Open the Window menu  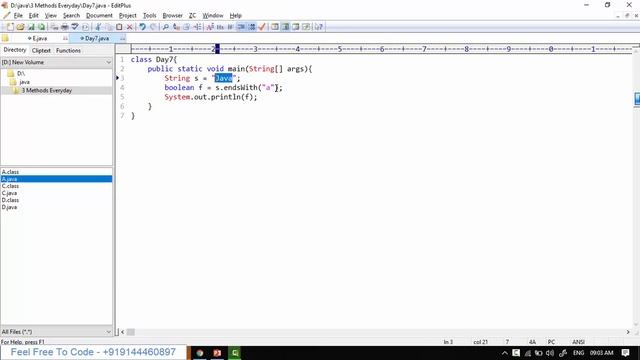point(213,16)
